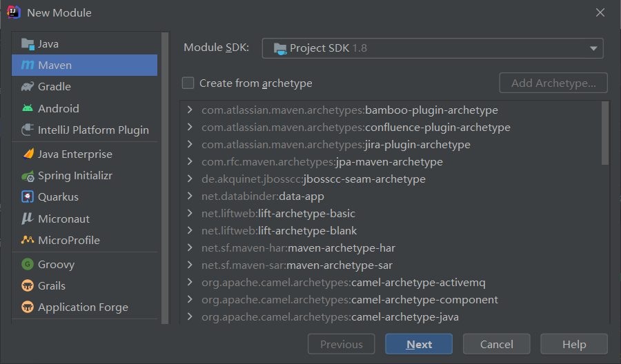Screen dimensions: 621x364
Task: Click the Grails icon
Action: click(28, 285)
